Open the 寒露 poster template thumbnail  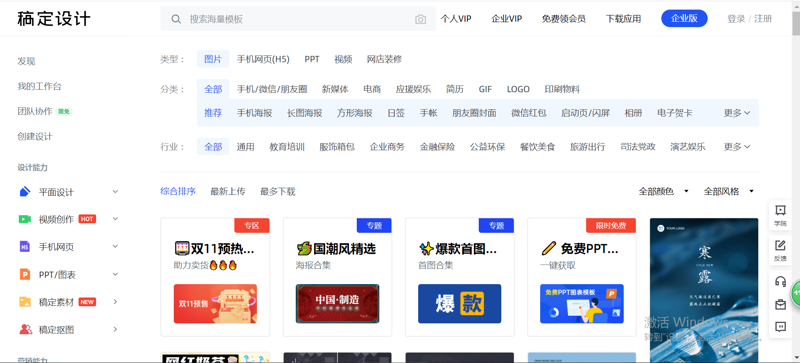point(704,290)
